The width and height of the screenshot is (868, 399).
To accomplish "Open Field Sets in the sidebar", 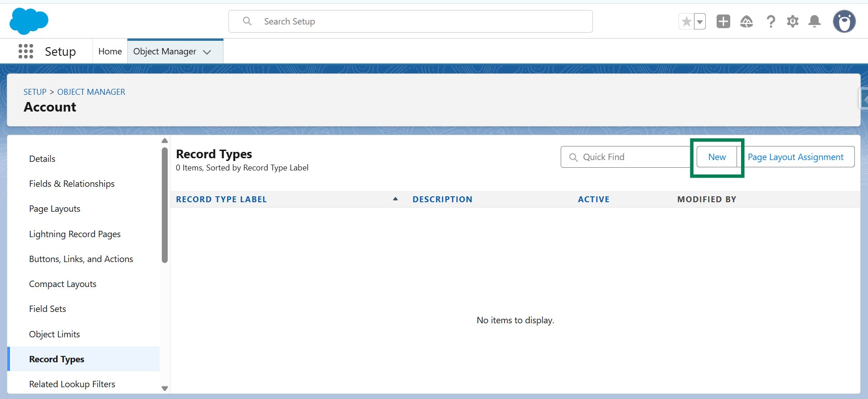I will point(48,309).
